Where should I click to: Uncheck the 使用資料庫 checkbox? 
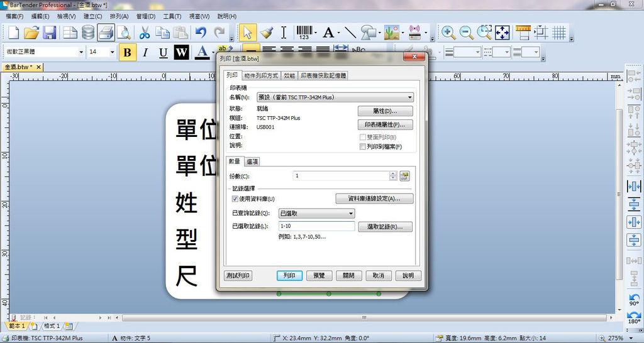pos(235,199)
